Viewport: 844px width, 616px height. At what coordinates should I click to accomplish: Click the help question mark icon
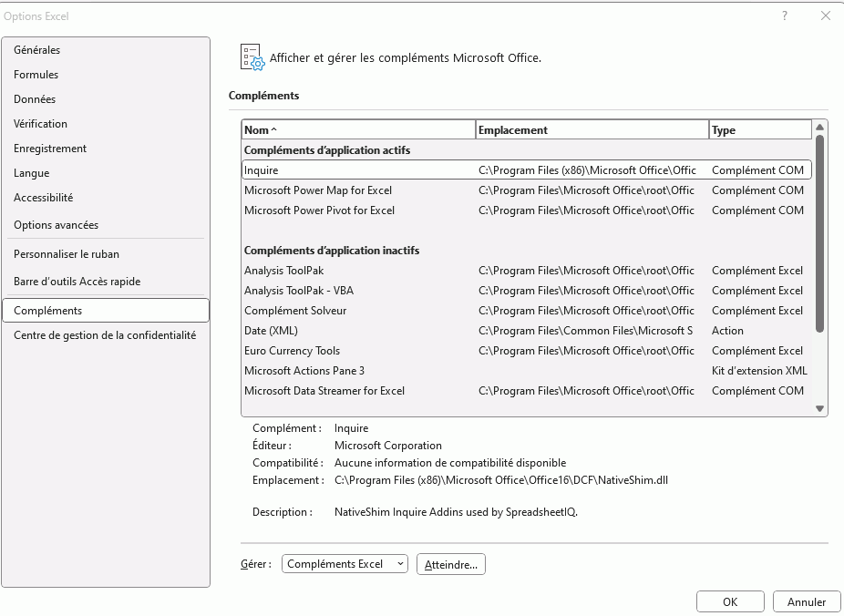(785, 15)
